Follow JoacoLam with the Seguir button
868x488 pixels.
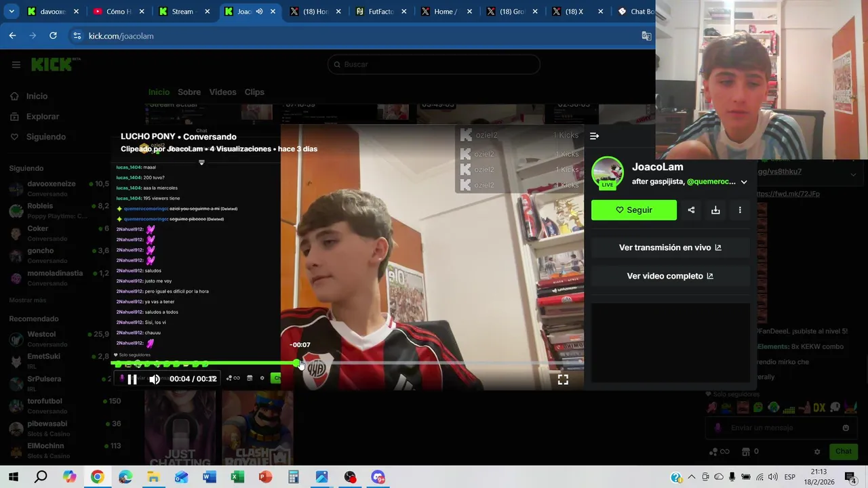click(634, 210)
